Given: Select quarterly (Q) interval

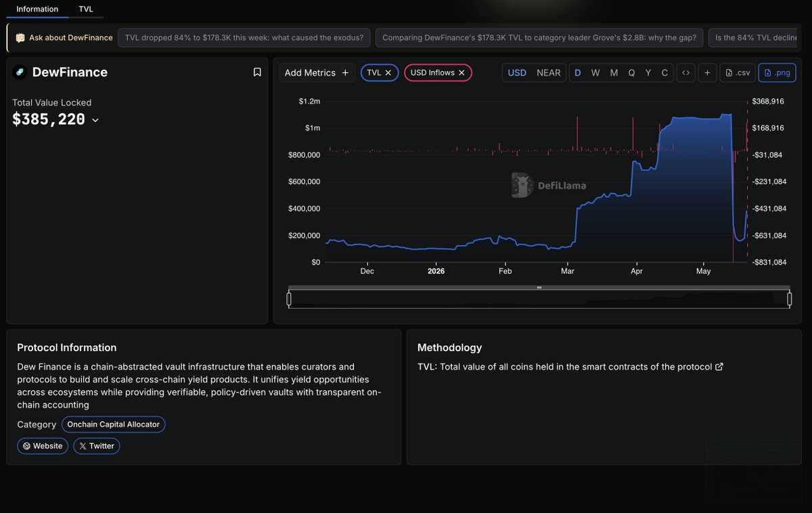Looking at the screenshot, I should point(631,72).
